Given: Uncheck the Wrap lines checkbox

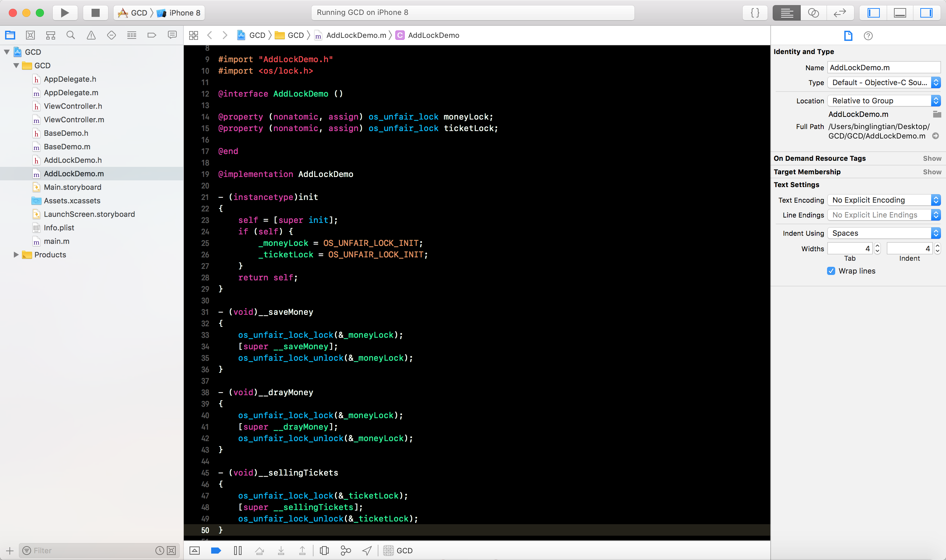Looking at the screenshot, I should pyautogui.click(x=831, y=271).
